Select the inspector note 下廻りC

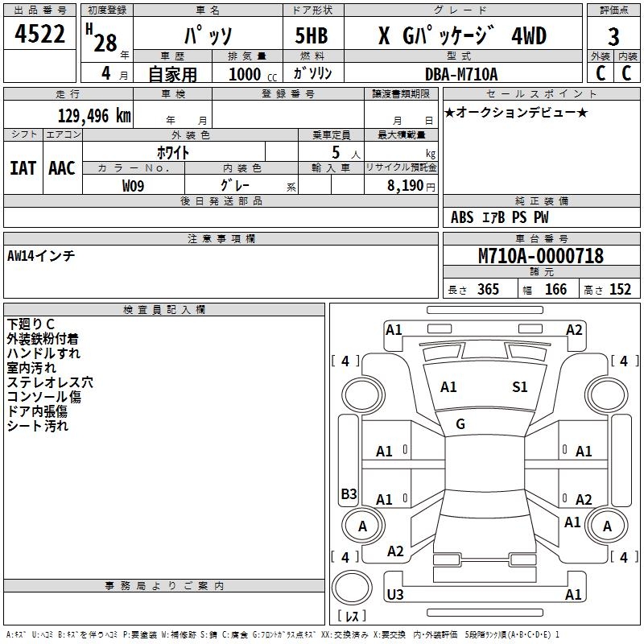[x=31, y=324]
